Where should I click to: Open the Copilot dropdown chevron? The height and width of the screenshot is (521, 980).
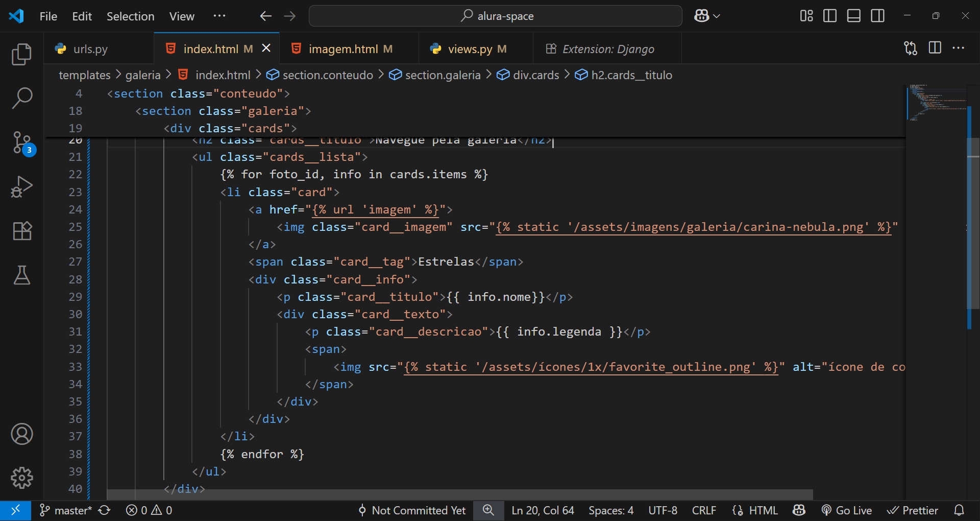tap(717, 16)
